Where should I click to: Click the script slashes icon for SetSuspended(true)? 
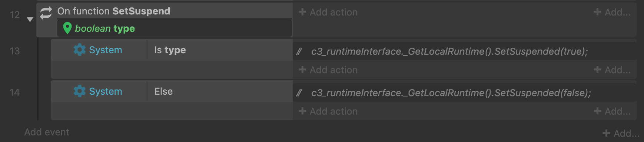(x=299, y=51)
